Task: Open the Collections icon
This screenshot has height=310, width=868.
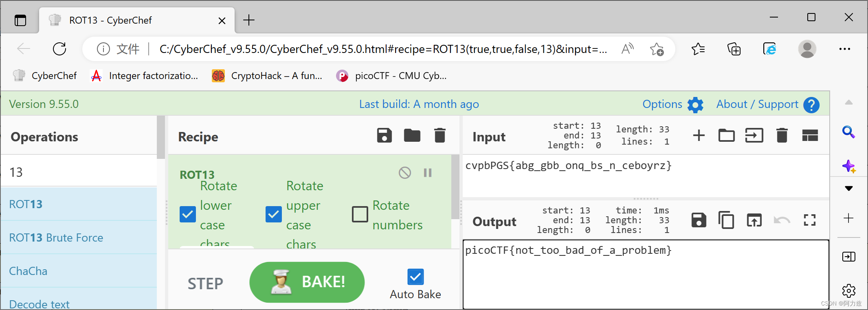Action: click(x=734, y=49)
